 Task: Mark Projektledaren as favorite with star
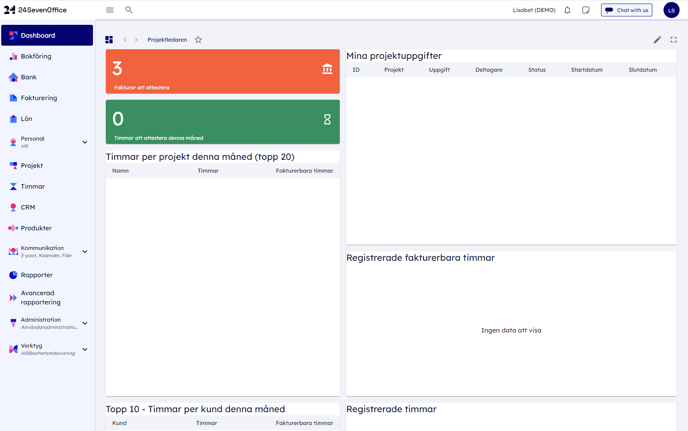(x=198, y=40)
